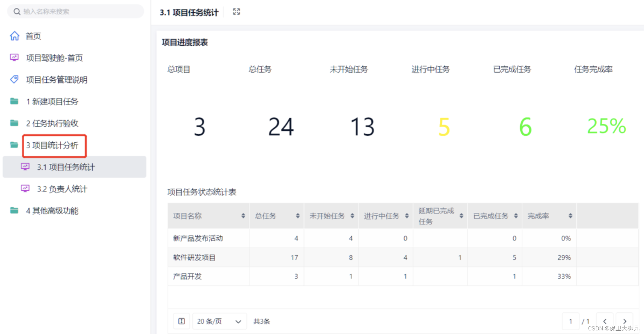Click the column settings icon in footer
Image resolution: width=644 pixels, height=334 pixels.
[x=182, y=321]
